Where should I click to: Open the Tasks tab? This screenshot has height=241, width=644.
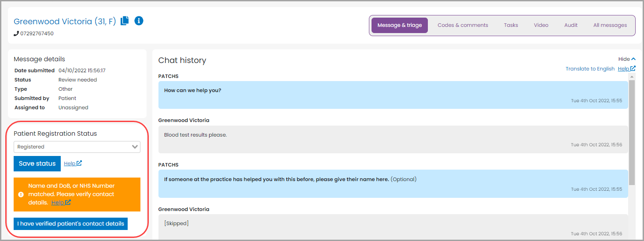[511, 25]
